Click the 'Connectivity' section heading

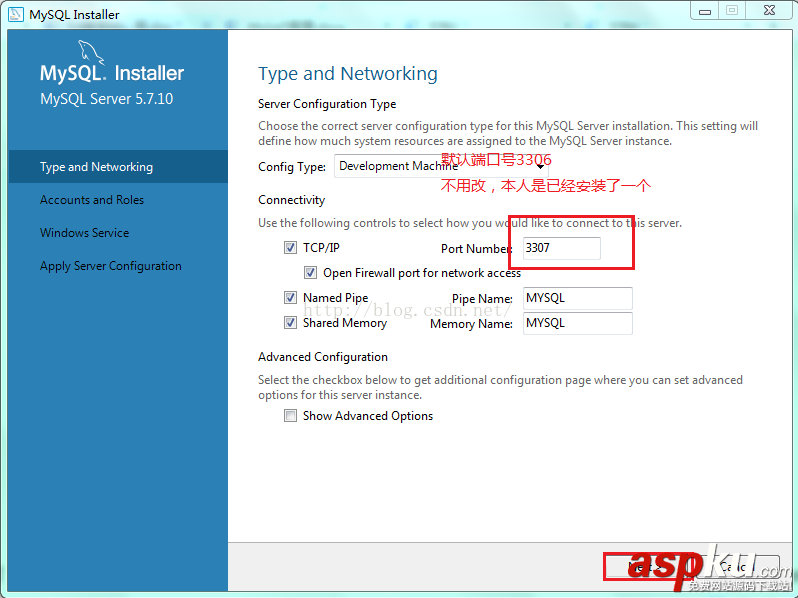click(291, 200)
